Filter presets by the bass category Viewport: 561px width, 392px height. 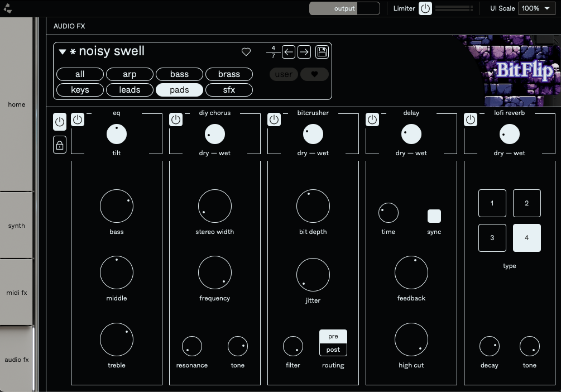click(x=180, y=74)
